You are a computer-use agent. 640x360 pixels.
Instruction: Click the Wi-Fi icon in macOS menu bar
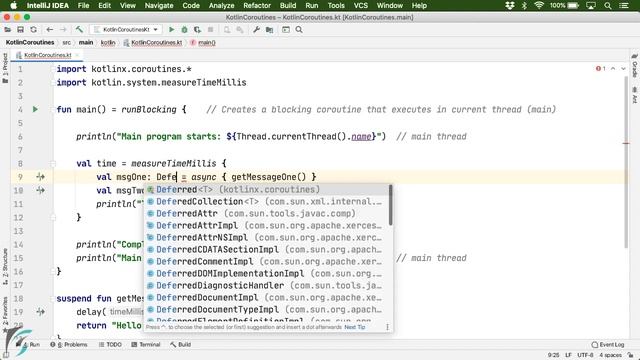pyautogui.click(x=539, y=5)
